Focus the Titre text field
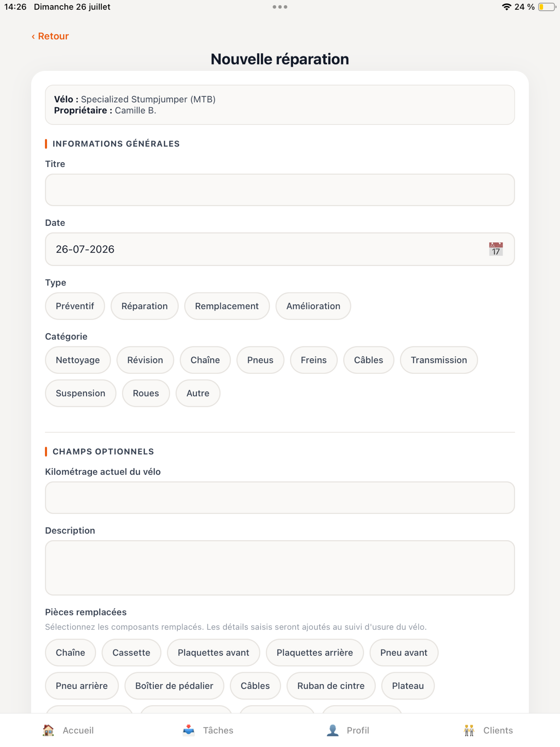Screen dimensions: 560x747 click(x=280, y=190)
